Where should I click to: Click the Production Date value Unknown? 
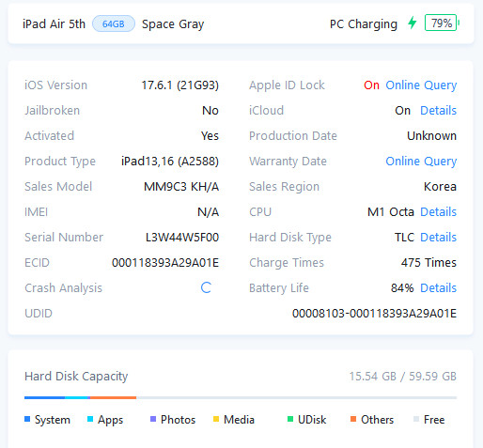click(431, 136)
